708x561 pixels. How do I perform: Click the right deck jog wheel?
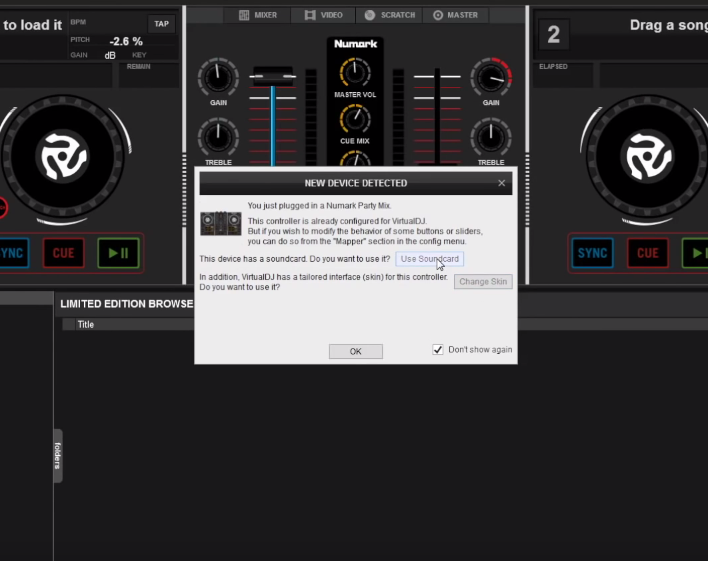coord(648,157)
